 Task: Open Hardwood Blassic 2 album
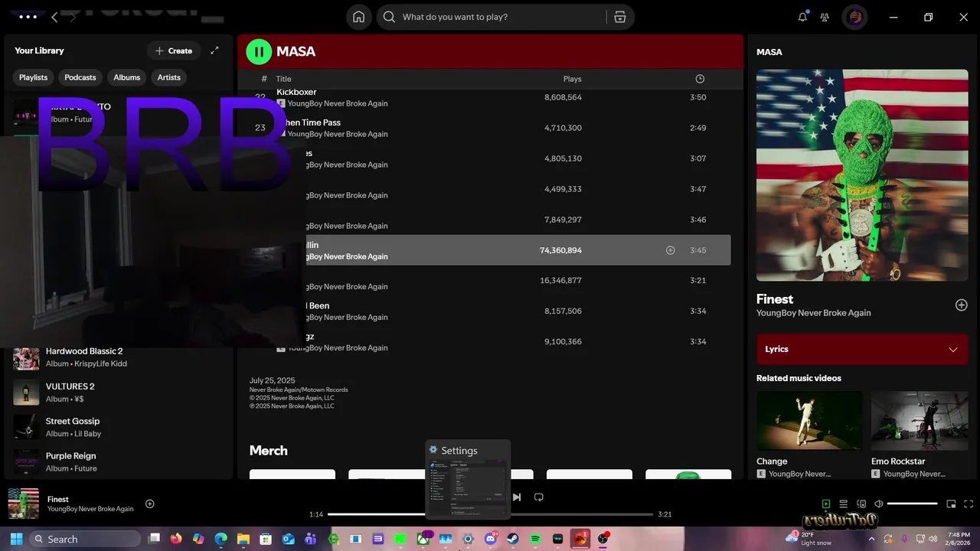click(119, 357)
